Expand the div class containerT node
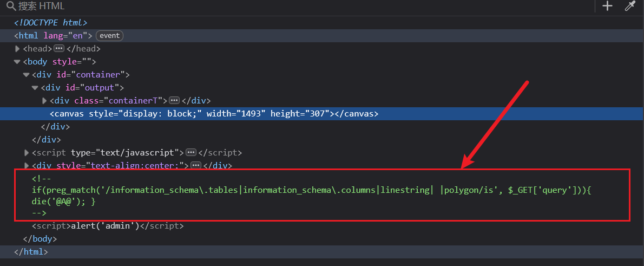The image size is (644, 266). 44,101
